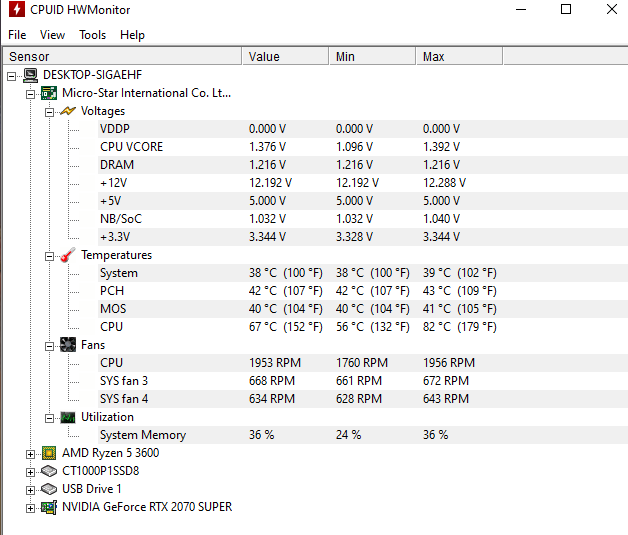This screenshot has width=628, height=535.
Task: Select the Utilization tree label
Action: click(x=107, y=417)
